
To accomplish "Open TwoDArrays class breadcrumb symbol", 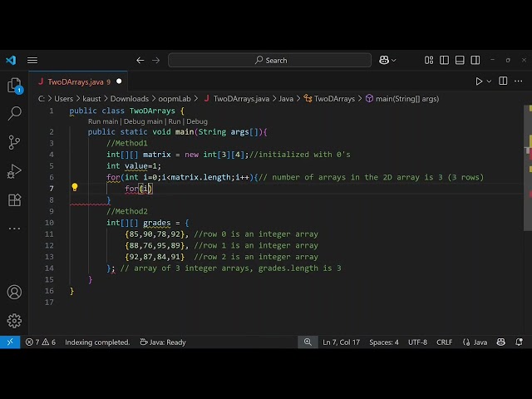I will pos(329,99).
